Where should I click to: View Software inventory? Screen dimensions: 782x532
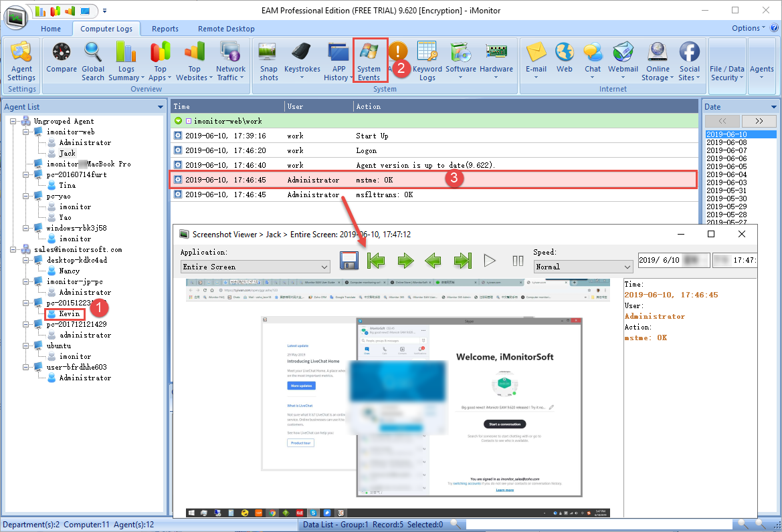pyautogui.click(x=460, y=61)
